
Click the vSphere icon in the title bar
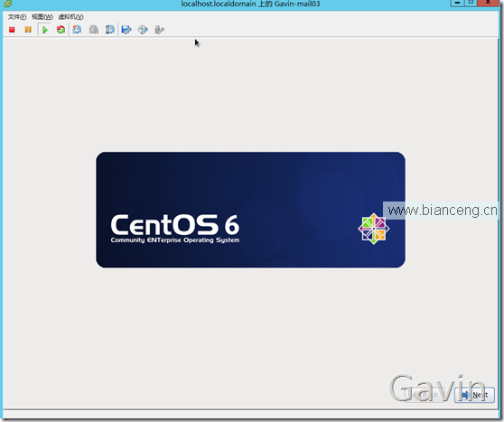[7, 4]
